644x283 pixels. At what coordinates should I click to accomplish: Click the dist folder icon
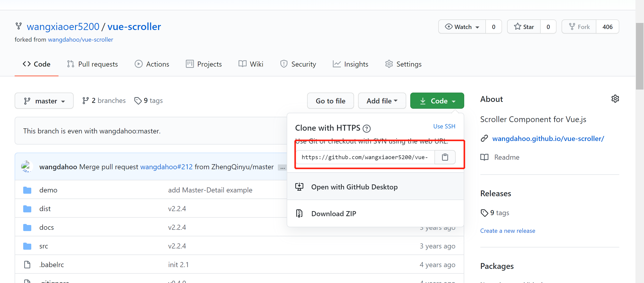(x=27, y=209)
